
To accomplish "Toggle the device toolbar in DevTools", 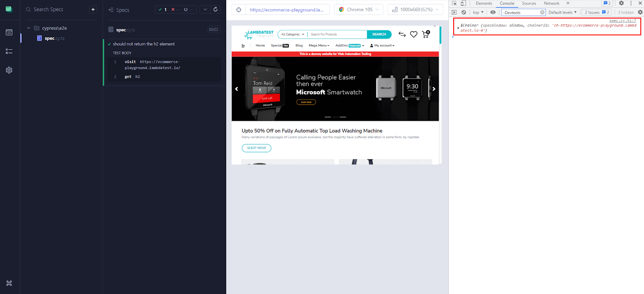I will pyautogui.click(x=463, y=3).
